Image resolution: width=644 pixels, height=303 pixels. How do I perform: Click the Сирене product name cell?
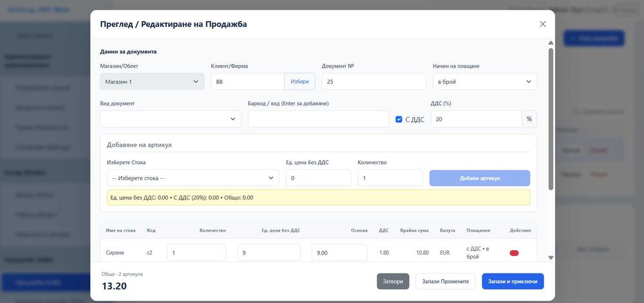(x=115, y=253)
